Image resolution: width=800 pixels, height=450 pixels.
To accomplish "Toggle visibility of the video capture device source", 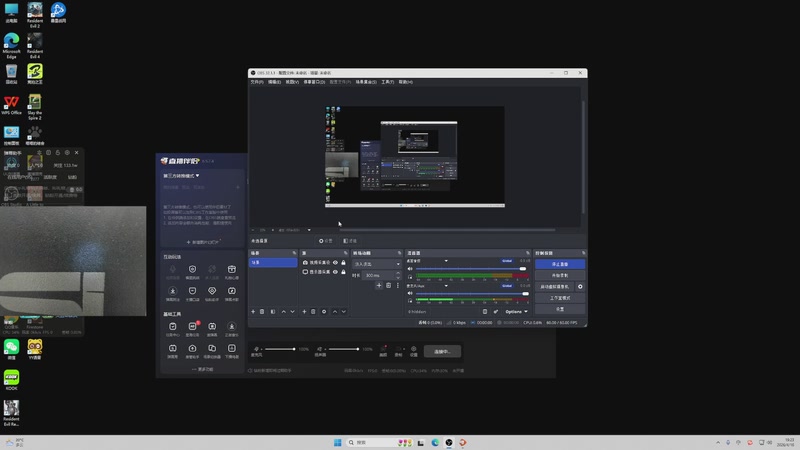I will click(335, 262).
